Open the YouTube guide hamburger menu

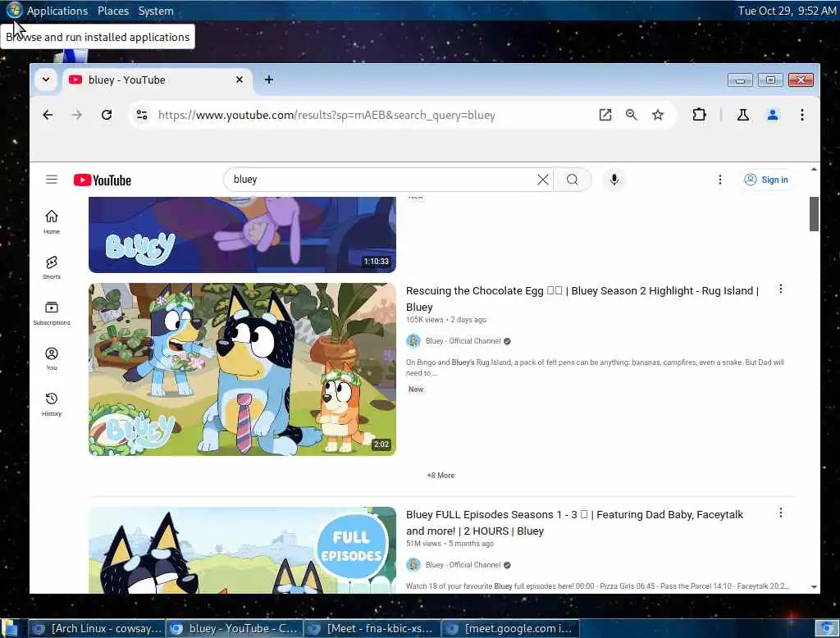52,180
